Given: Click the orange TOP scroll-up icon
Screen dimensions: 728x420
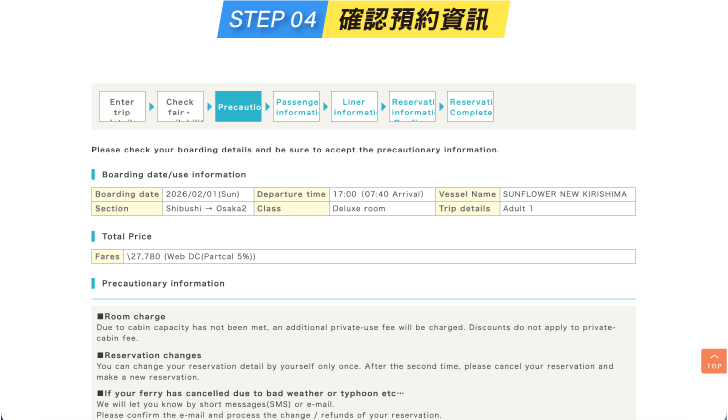Looking at the screenshot, I should click(713, 361).
